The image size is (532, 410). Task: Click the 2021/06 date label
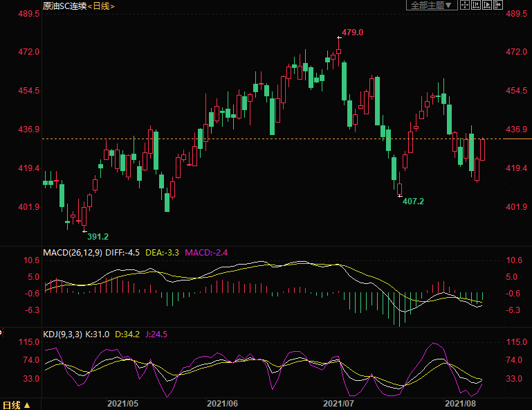tap(222, 404)
